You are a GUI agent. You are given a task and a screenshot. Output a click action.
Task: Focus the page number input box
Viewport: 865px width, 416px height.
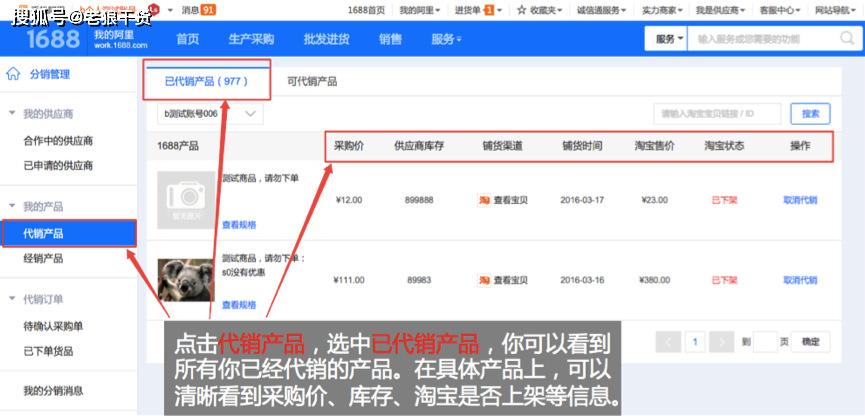point(765,342)
